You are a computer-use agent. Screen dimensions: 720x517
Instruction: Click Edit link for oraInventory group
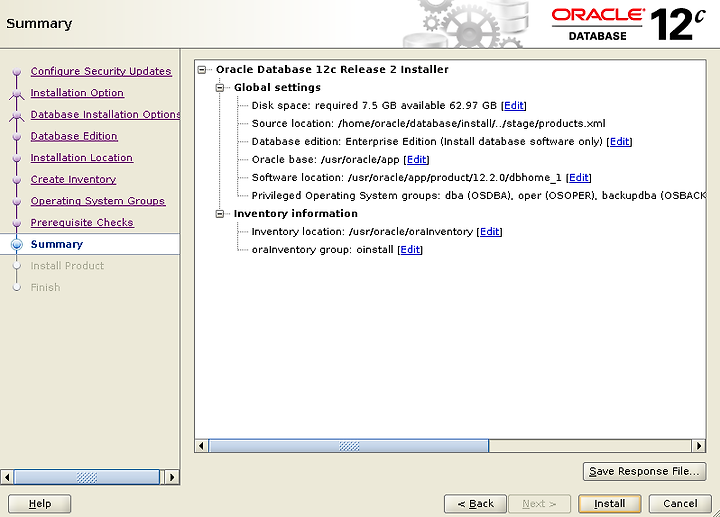coord(410,249)
